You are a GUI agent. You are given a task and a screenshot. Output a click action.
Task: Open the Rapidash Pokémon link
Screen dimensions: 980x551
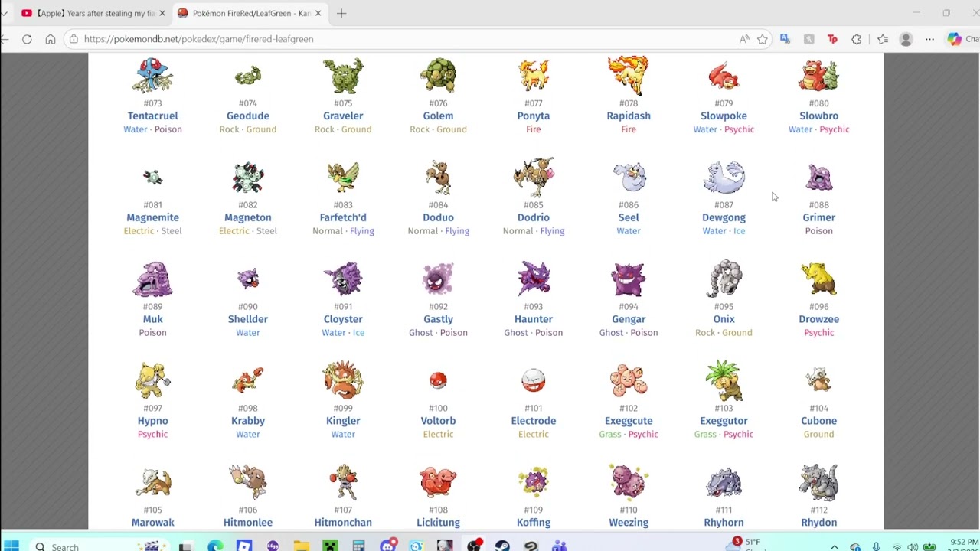tap(629, 116)
